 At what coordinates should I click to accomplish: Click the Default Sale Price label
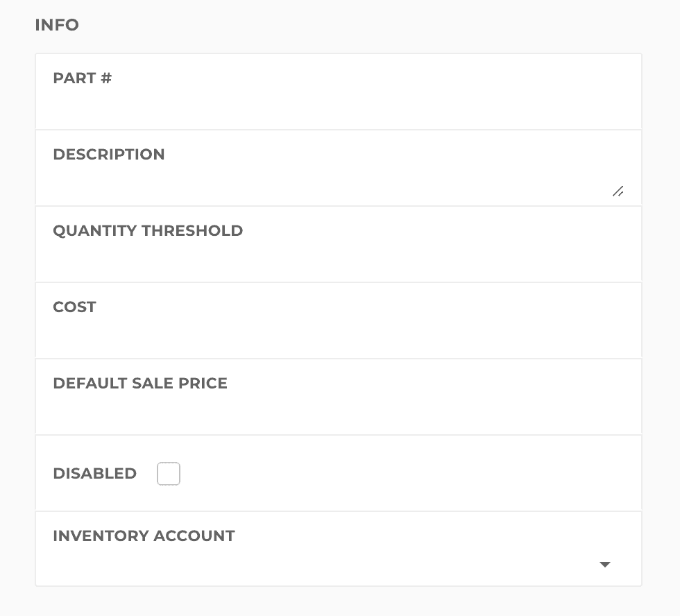pos(140,384)
